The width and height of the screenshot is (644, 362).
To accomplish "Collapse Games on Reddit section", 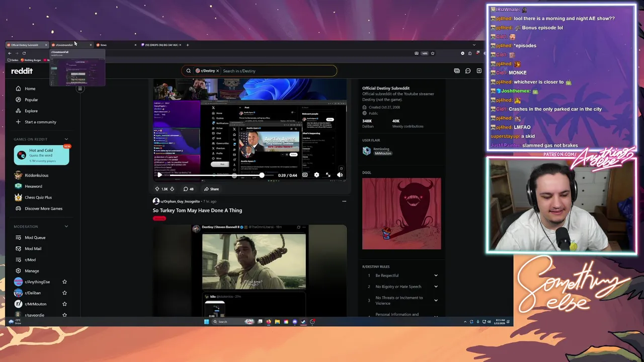I will (x=66, y=139).
